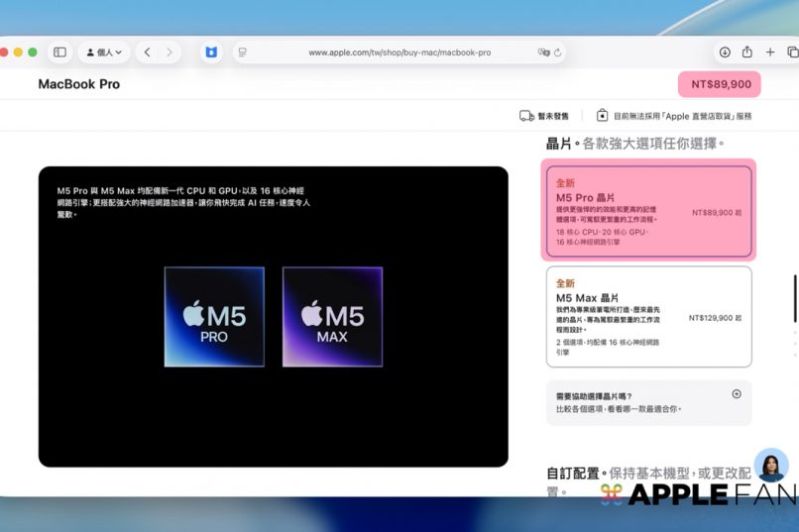Go back to the previous page

pyautogui.click(x=148, y=53)
